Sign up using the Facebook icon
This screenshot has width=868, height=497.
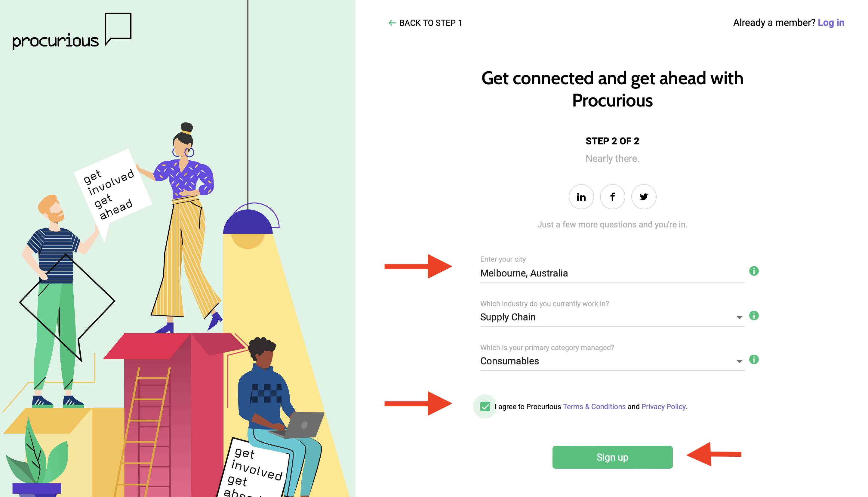pos(612,197)
